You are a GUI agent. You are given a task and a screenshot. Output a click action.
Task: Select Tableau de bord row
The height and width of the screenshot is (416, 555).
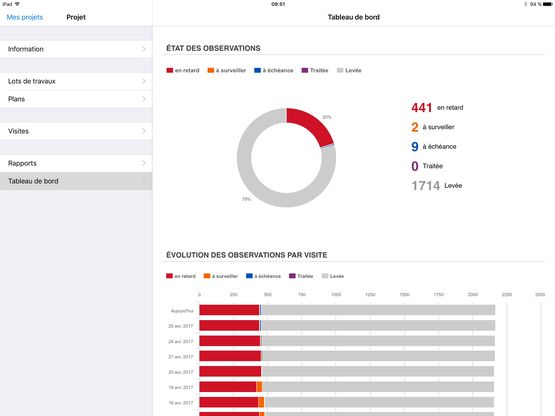76,181
